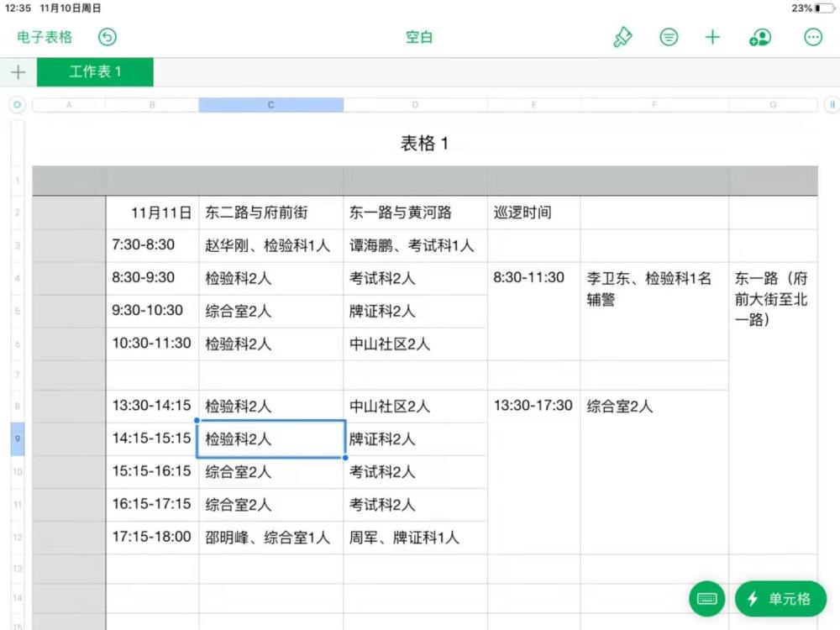Image resolution: width=840 pixels, height=630 pixels.
Task: Open the more options ellipsis icon
Action: pyautogui.click(x=812, y=37)
